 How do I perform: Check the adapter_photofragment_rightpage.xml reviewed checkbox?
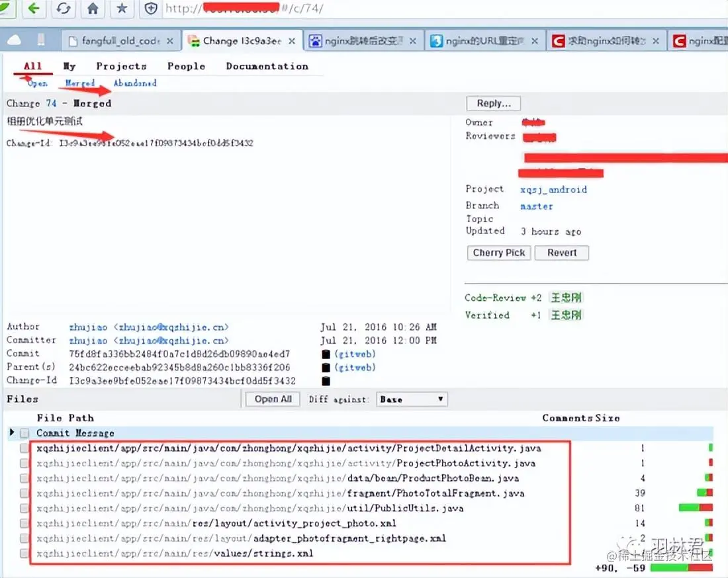click(x=24, y=538)
